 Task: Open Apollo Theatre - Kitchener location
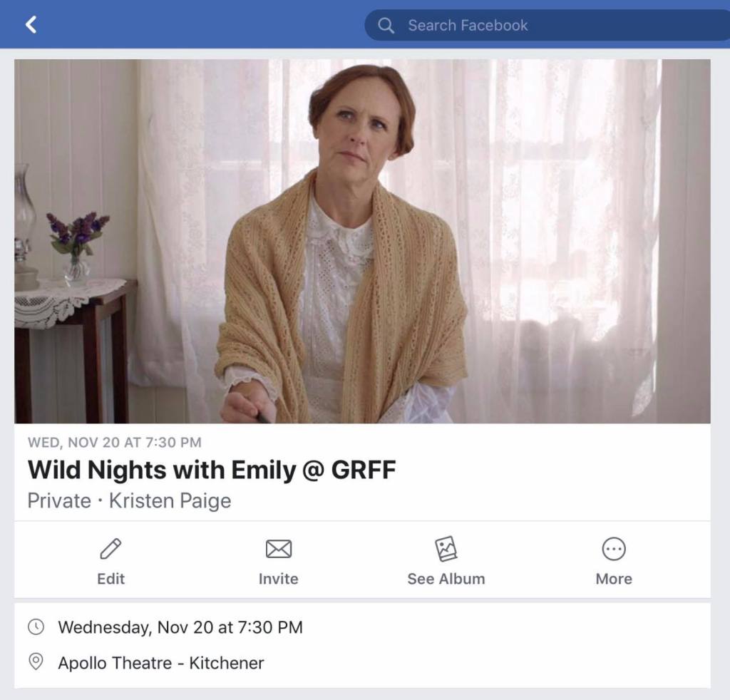tap(161, 663)
